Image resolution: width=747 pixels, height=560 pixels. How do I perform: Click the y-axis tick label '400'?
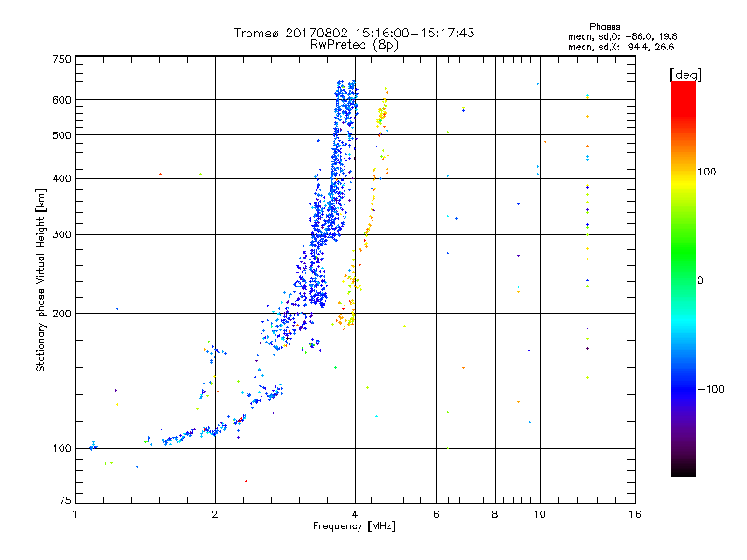coord(62,178)
